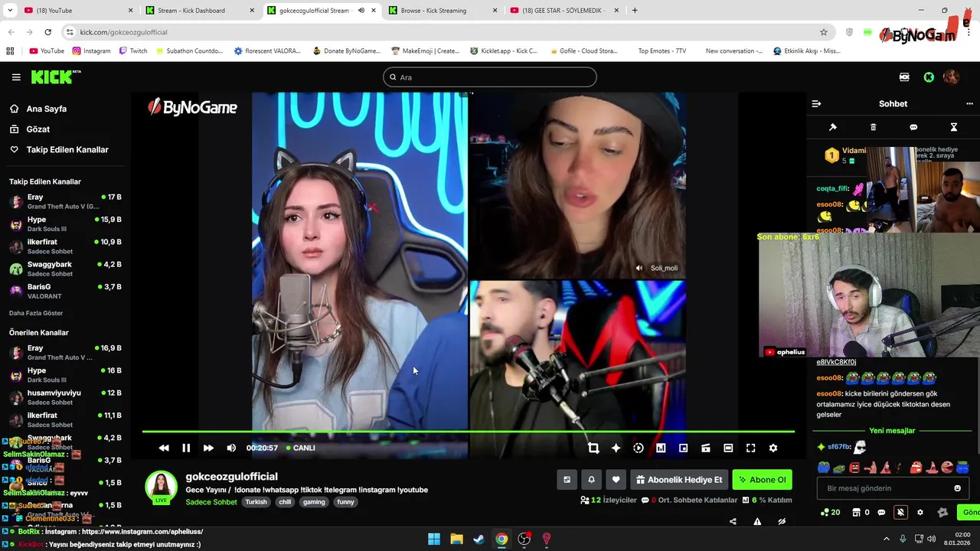Open BarisG's VALORANT followed channel
Image resolution: width=980 pixels, height=551 pixels.
tap(65, 291)
